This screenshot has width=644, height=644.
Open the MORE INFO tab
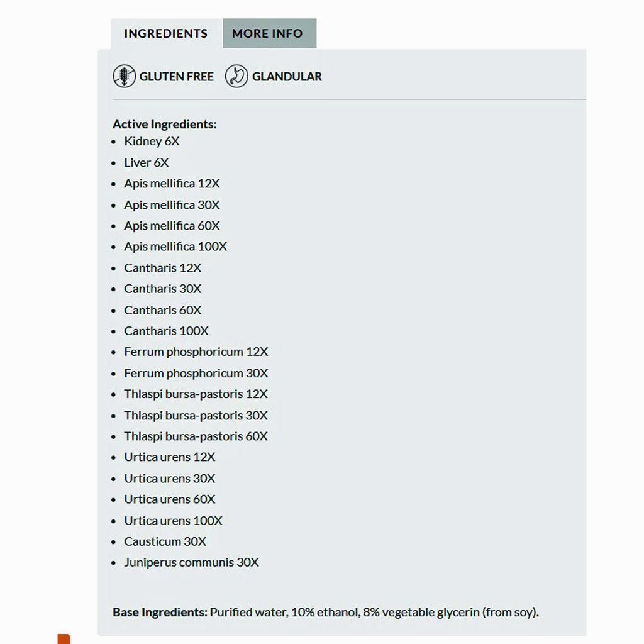267,34
